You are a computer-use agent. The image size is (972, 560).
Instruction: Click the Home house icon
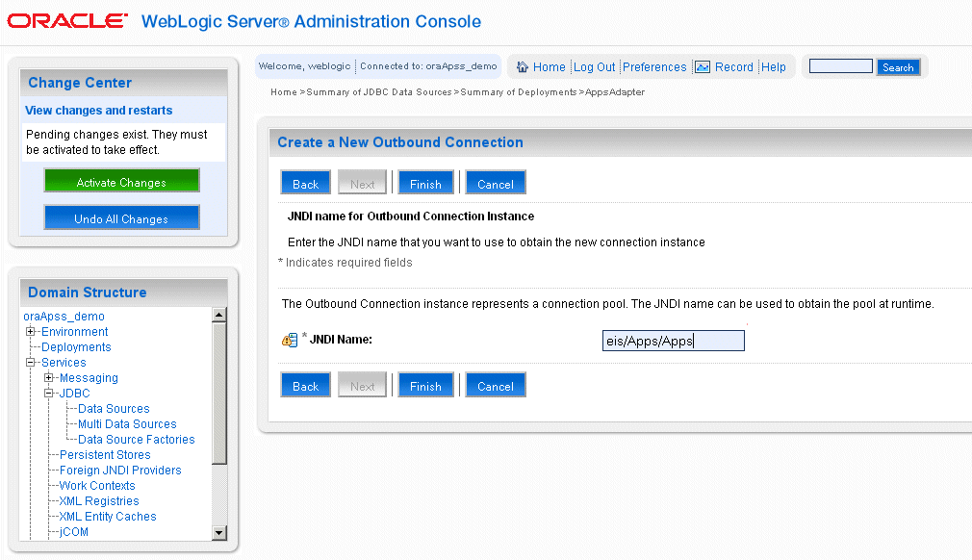pos(523,67)
